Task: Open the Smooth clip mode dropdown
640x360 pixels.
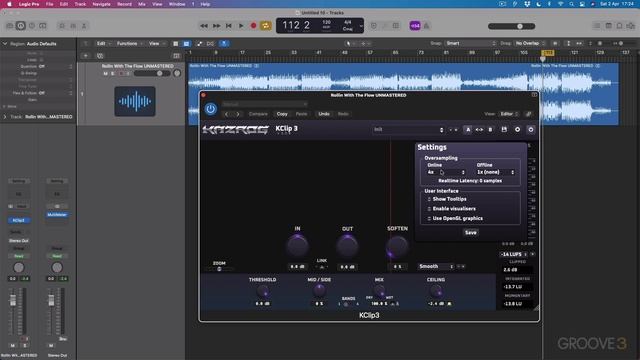Action: point(436,267)
